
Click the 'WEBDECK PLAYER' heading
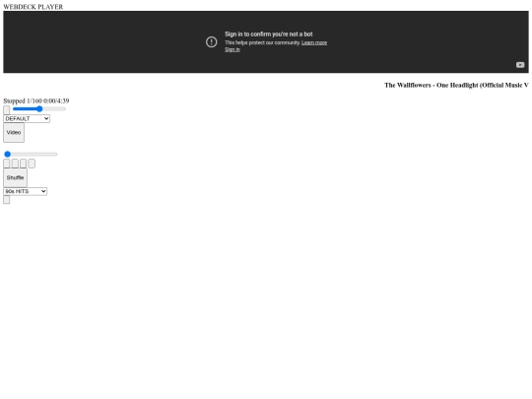[x=33, y=7]
